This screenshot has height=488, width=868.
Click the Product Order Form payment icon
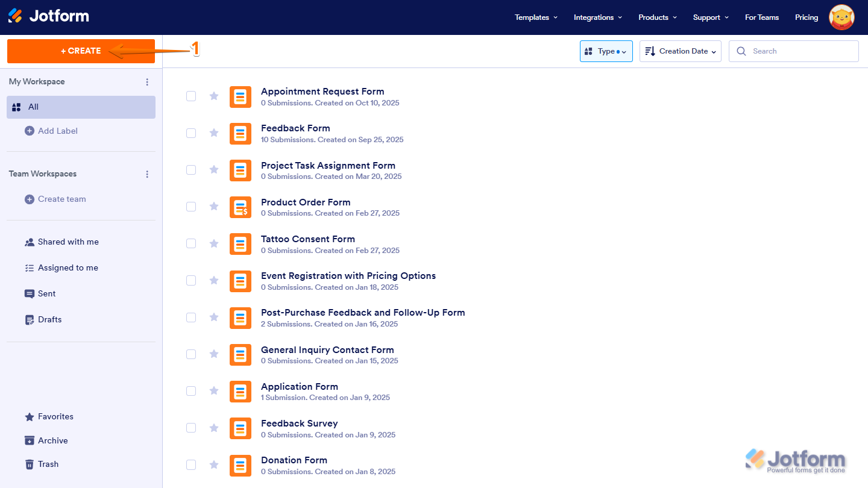(x=241, y=207)
